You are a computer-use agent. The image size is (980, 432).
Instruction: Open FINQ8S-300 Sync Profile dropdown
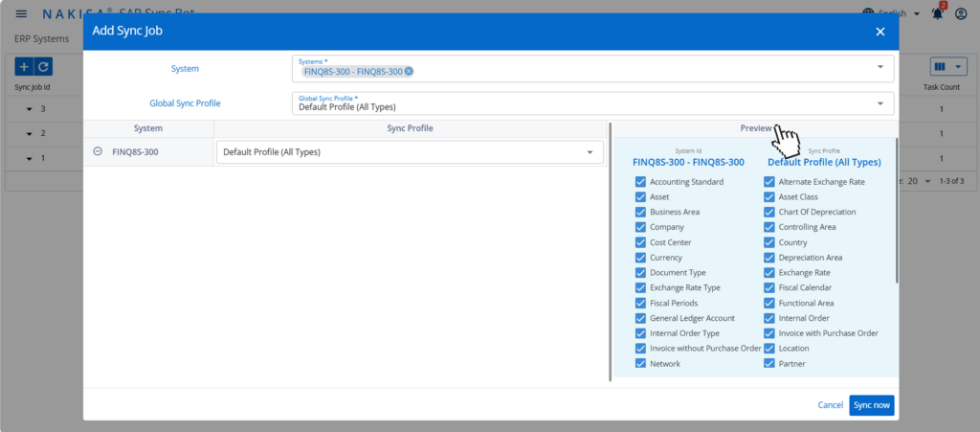pyautogui.click(x=590, y=152)
